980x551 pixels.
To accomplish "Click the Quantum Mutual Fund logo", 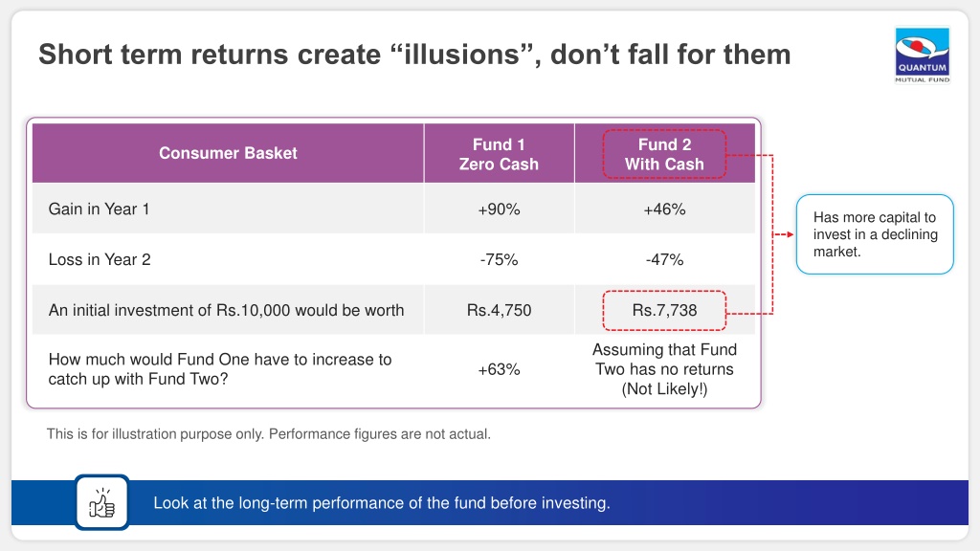I will [x=922, y=55].
